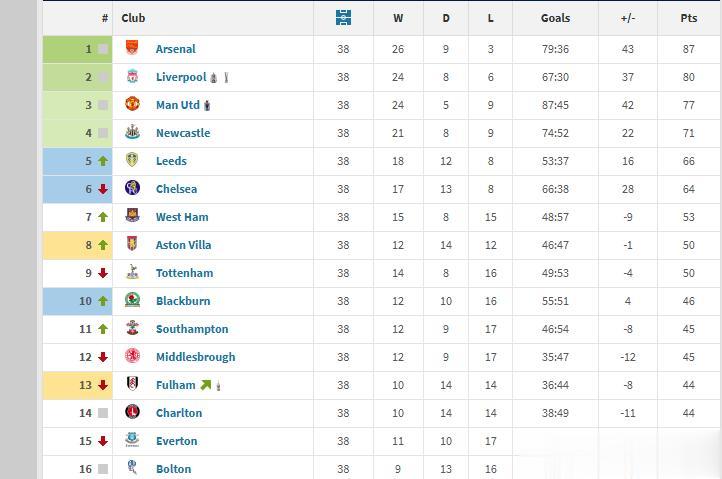
Task: Click the green up arrow beside Leeds
Action: (103, 161)
